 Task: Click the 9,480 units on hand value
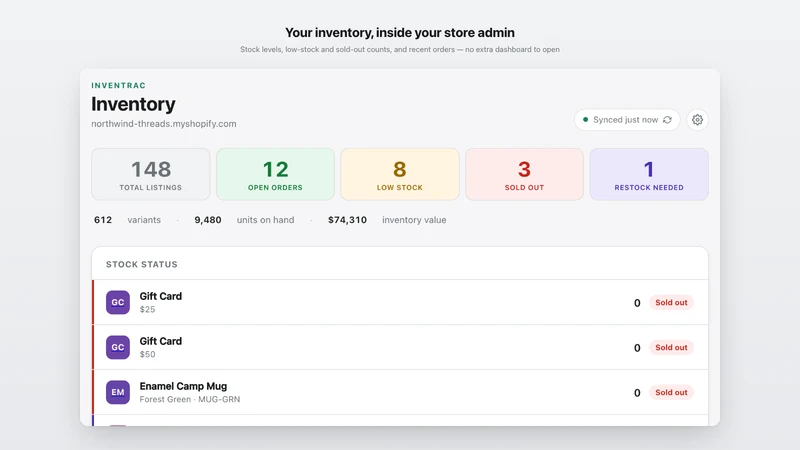pos(208,220)
